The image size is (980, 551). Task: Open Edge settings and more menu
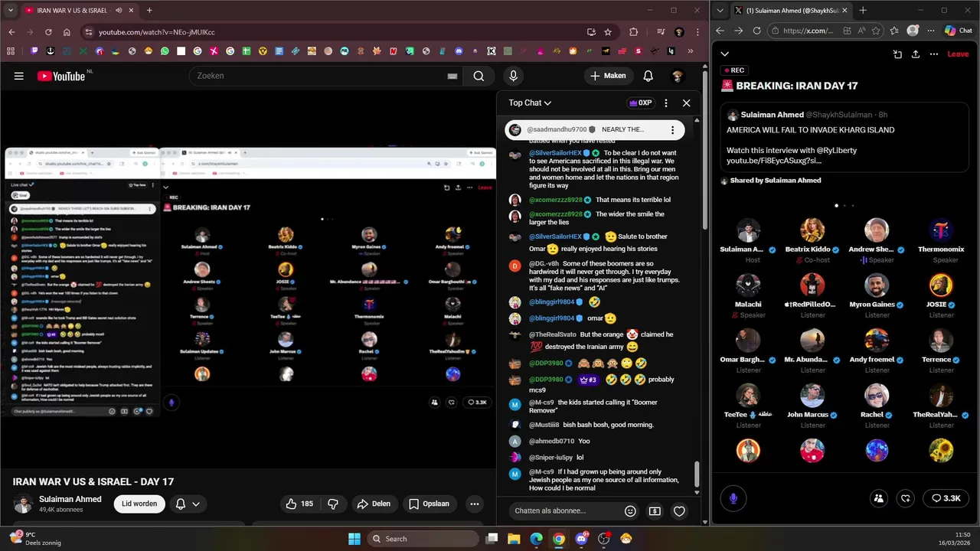pyautogui.click(x=931, y=31)
